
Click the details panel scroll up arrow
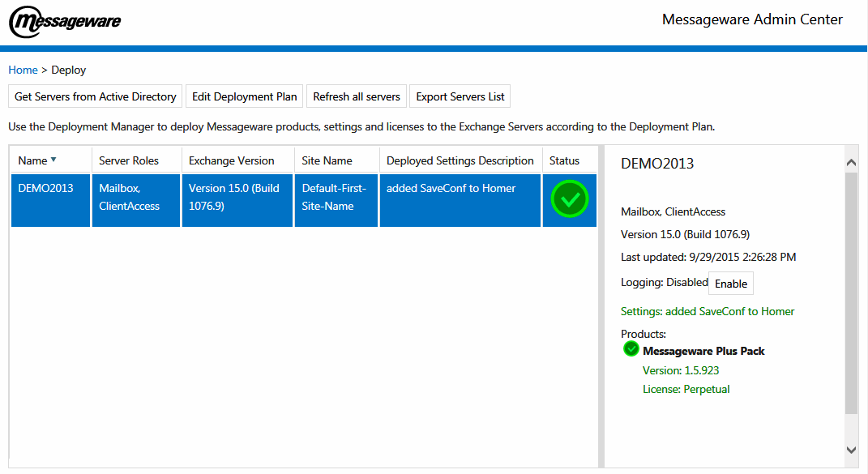click(852, 163)
